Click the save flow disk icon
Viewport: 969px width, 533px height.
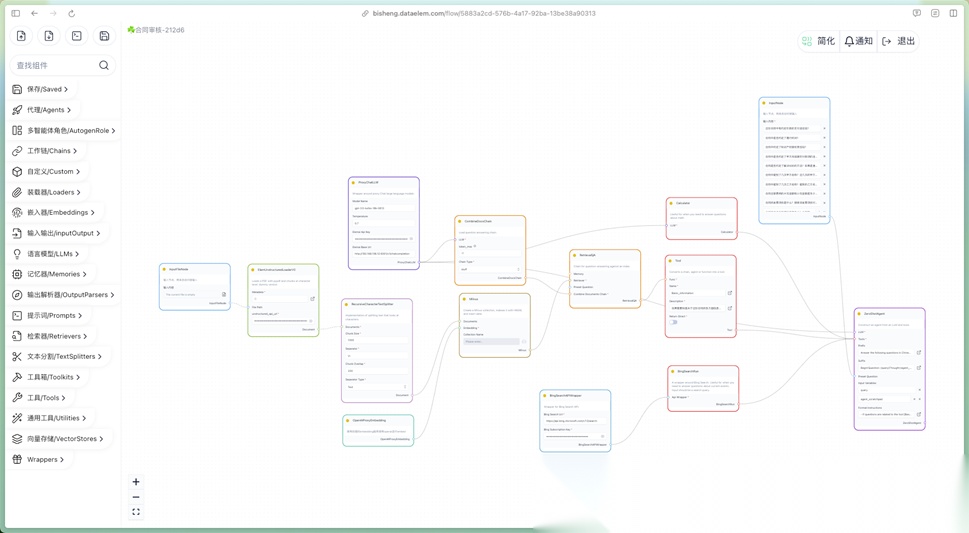[x=104, y=36]
